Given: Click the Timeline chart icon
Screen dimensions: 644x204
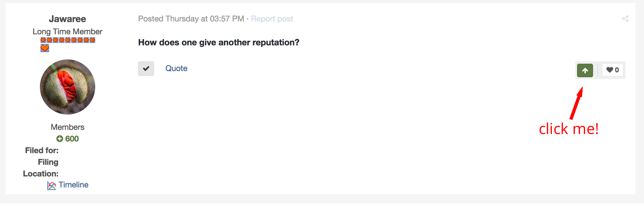Looking at the screenshot, I should pos(52,185).
